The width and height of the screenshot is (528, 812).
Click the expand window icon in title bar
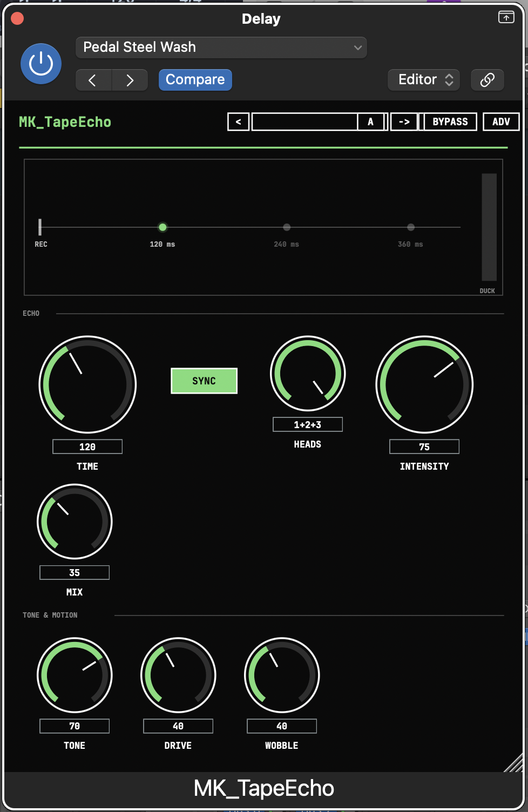point(506,17)
